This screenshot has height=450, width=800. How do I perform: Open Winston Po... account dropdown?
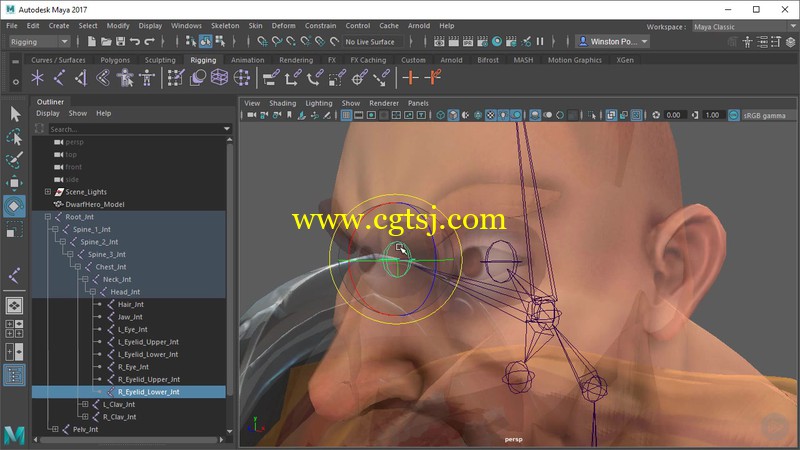pyautogui.click(x=612, y=41)
